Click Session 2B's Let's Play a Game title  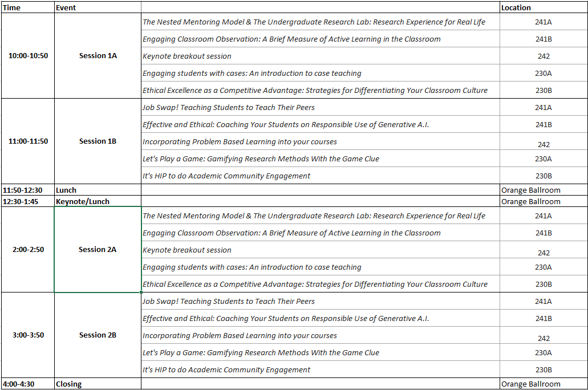coord(261,352)
